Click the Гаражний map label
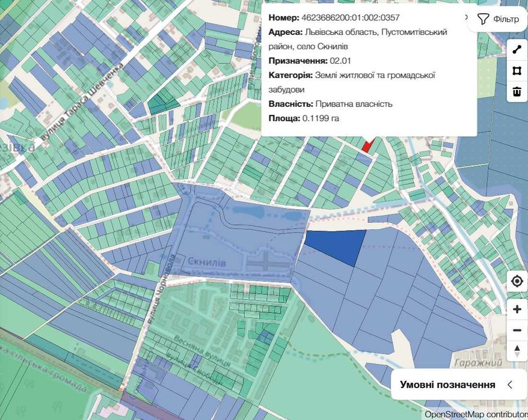Screen dimensions: 528x420 tap(478, 363)
